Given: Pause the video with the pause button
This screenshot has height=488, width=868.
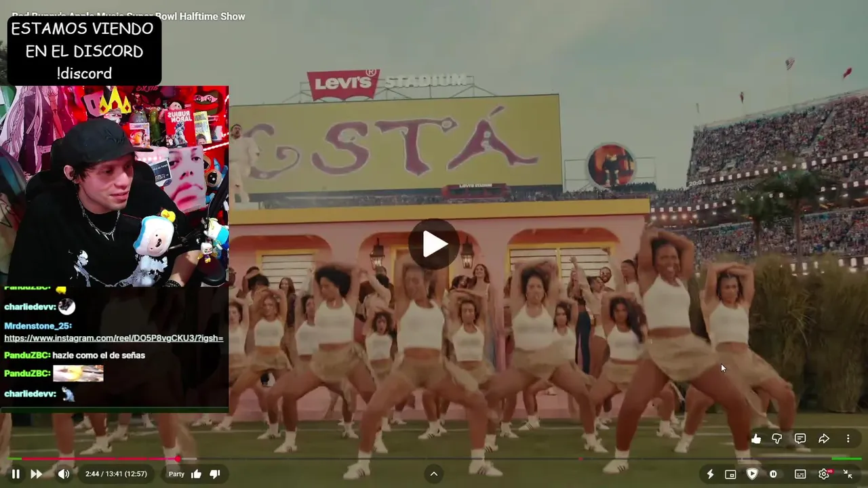Looking at the screenshot, I should tap(16, 474).
